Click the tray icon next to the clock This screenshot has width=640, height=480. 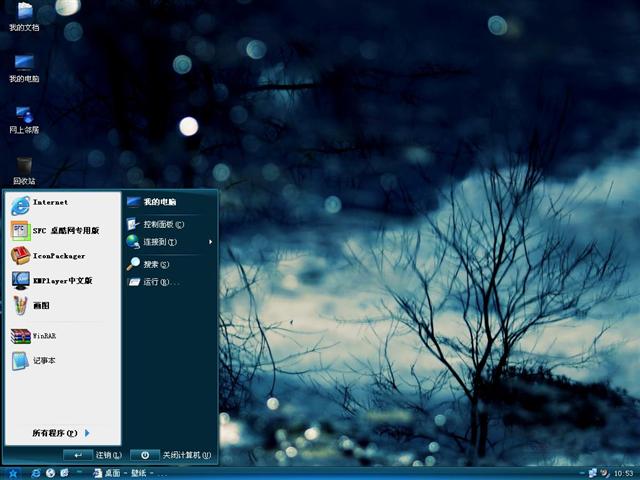(x=605, y=473)
